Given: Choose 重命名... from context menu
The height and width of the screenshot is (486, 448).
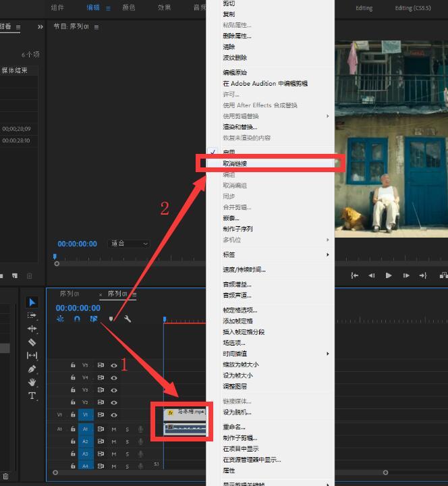Looking at the screenshot, I should point(270,427).
